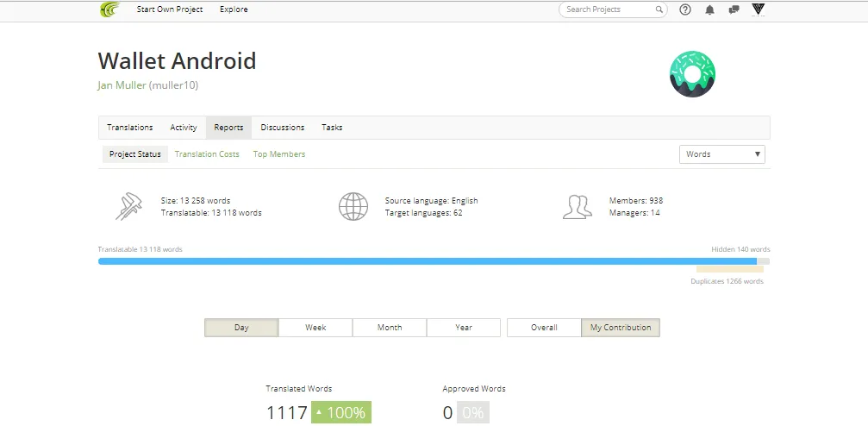Open the help question mark icon

(684, 9)
